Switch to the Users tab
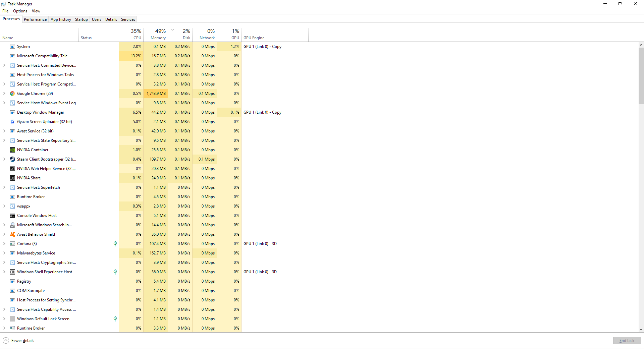This screenshot has width=644, height=349. [x=97, y=19]
